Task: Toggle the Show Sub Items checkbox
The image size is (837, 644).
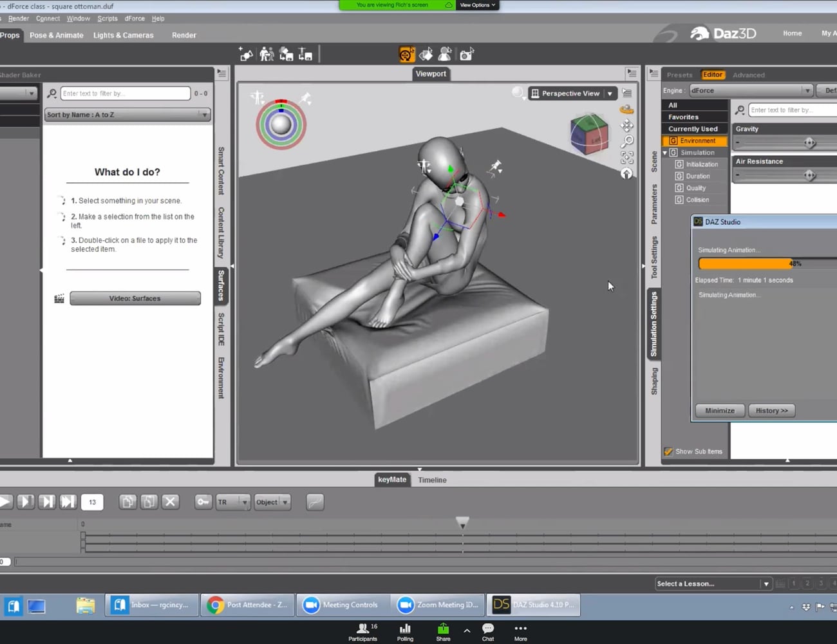Action: [668, 451]
